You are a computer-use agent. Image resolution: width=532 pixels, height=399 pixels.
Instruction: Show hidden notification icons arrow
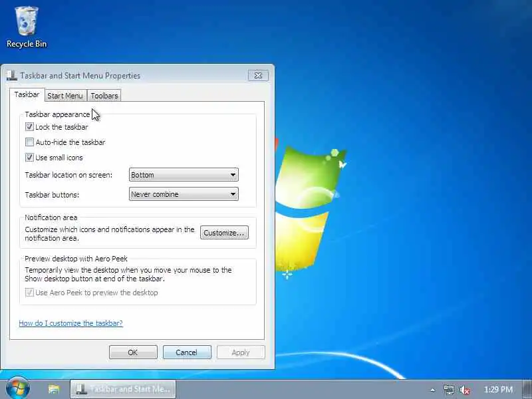pos(432,390)
